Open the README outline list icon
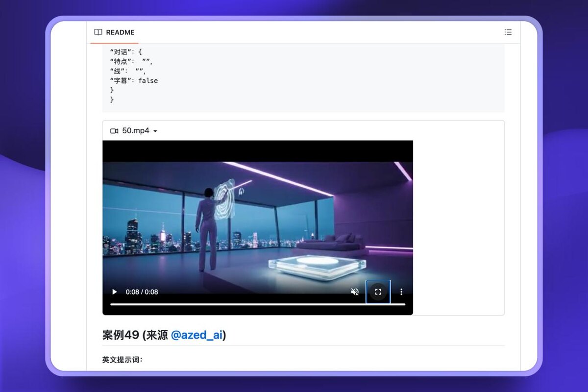Screen dimensions: 588x392 pos(508,32)
